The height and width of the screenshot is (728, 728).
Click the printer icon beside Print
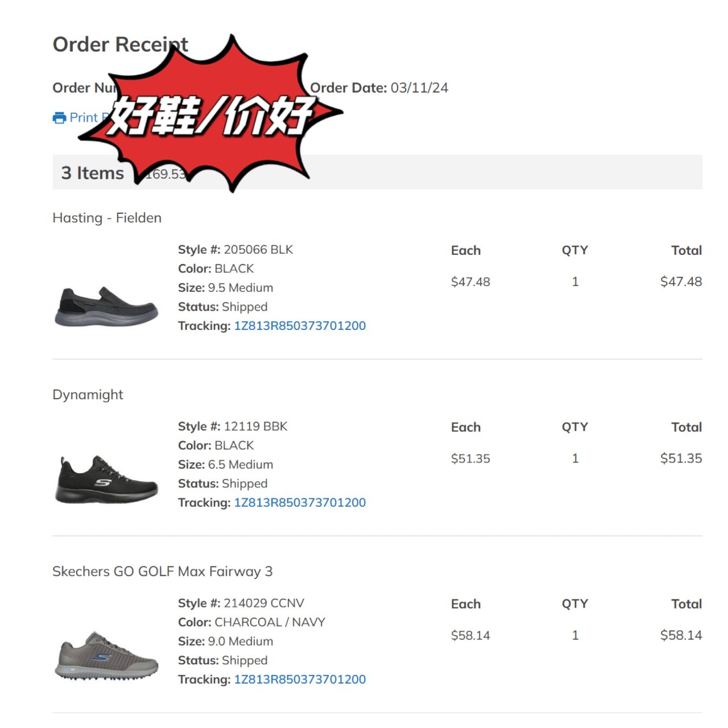pyautogui.click(x=59, y=118)
